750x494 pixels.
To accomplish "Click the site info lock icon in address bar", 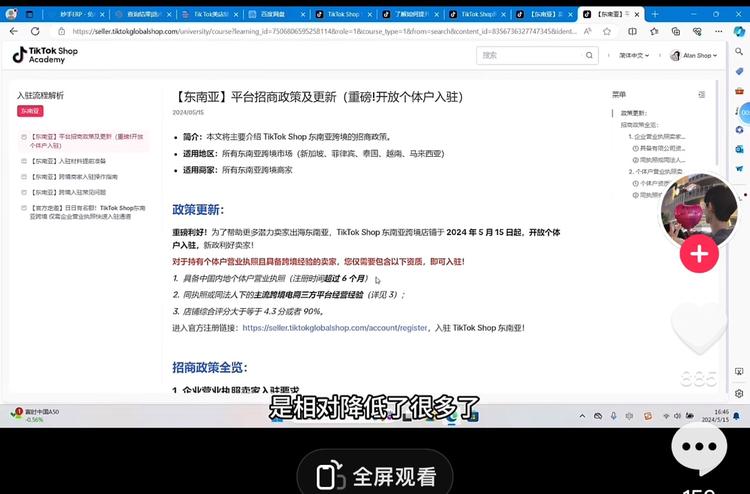I will tap(61, 31).
